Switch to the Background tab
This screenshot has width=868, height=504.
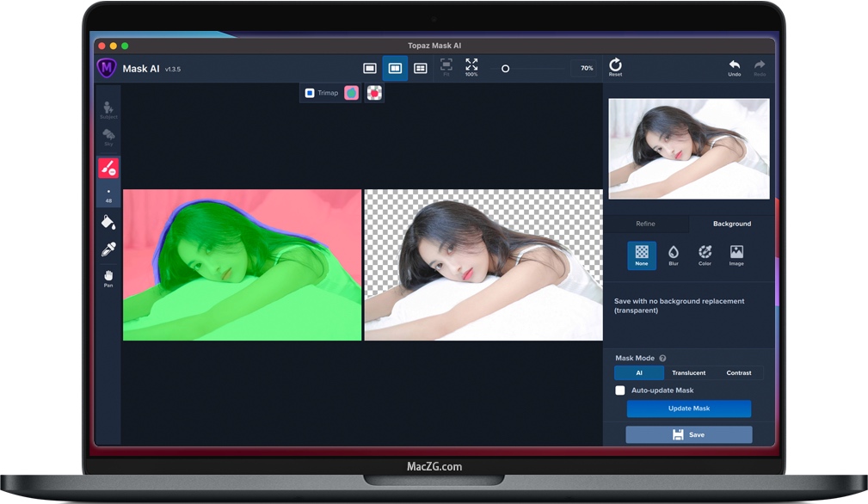tap(731, 224)
